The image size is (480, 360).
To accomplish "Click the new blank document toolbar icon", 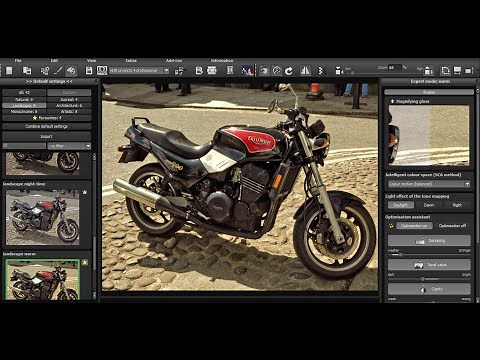I will 9,70.
